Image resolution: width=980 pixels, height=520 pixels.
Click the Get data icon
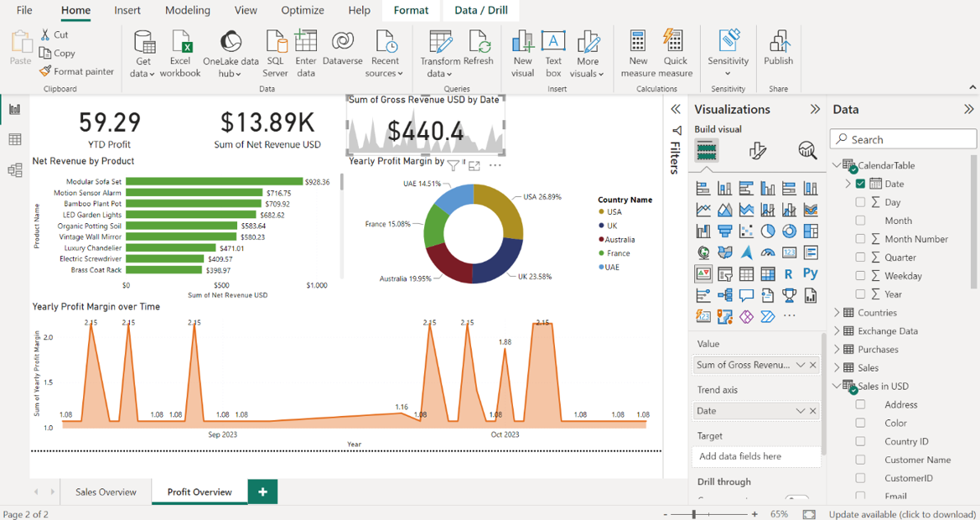[144, 42]
